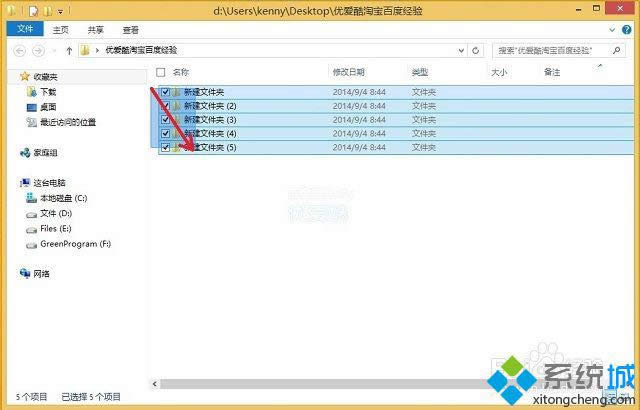Click the up one level arrow
This screenshot has width=640, height=410.
click(x=69, y=50)
